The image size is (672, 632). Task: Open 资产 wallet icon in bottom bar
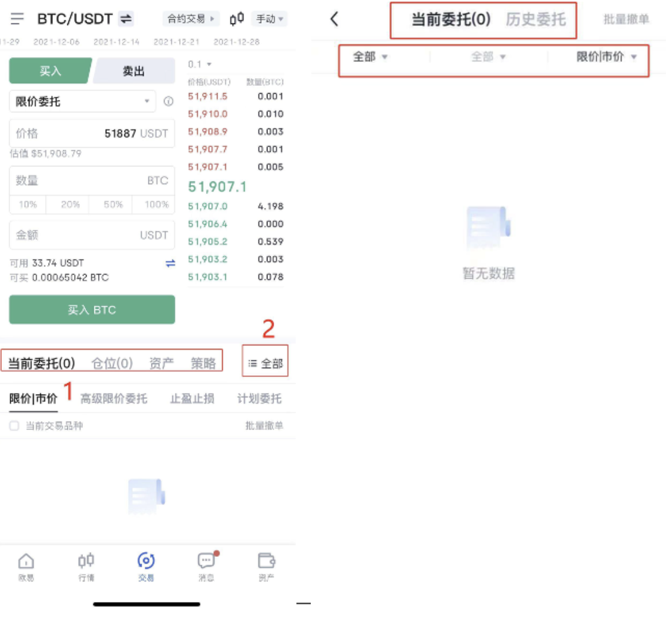tap(266, 567)
